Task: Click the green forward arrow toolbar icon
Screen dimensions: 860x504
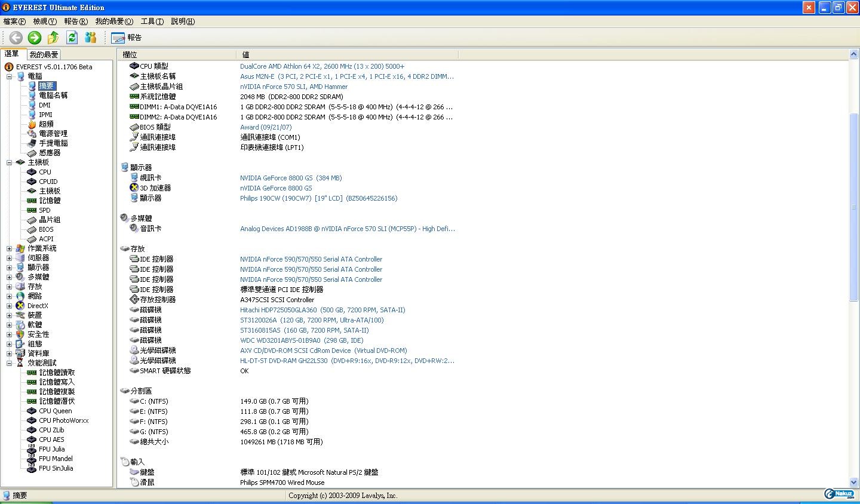Action: click(35, 38)
